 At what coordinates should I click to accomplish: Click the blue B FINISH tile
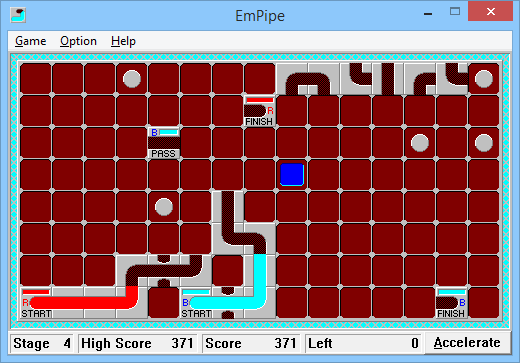[x=452, y=303]
